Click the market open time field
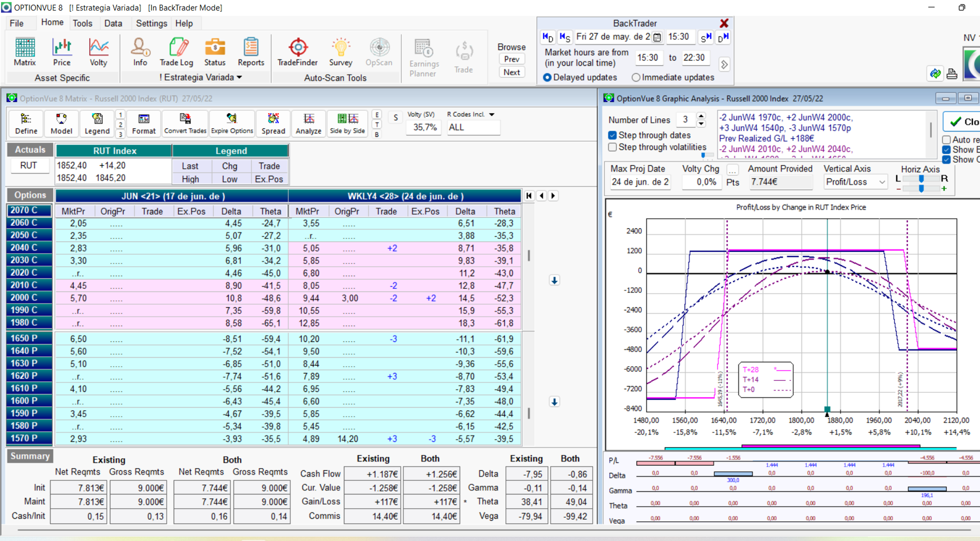 coord(648,58)
